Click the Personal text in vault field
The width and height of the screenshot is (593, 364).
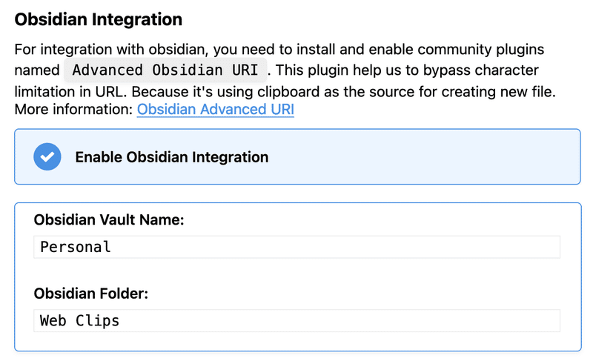(x=76, y=247)
